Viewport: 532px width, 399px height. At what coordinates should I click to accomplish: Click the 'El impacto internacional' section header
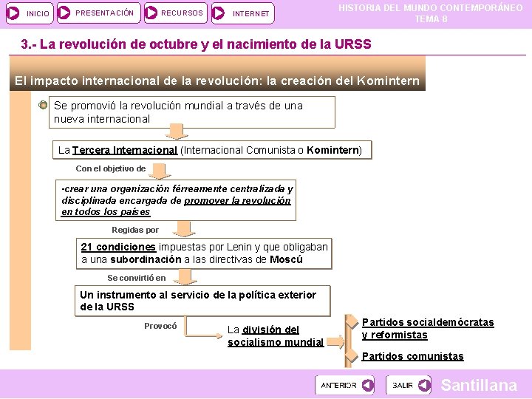[217, 81]
